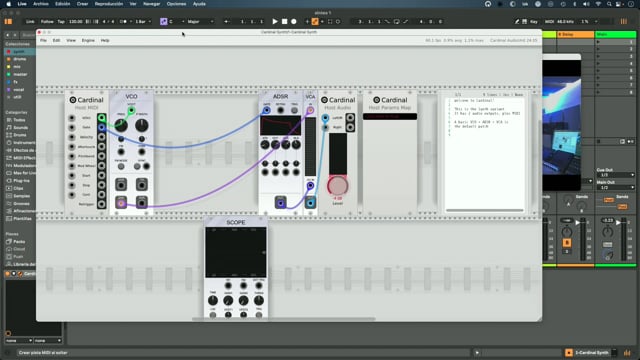Click the Scope module display
This screenshot has width=640, height=360.
click(236, 253)
